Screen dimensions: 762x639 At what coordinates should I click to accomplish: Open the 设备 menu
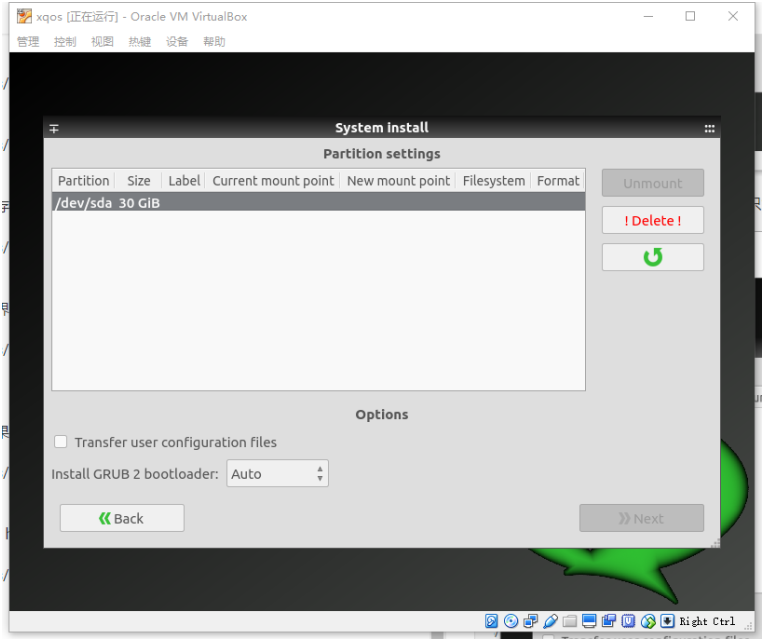pos(177,42)
